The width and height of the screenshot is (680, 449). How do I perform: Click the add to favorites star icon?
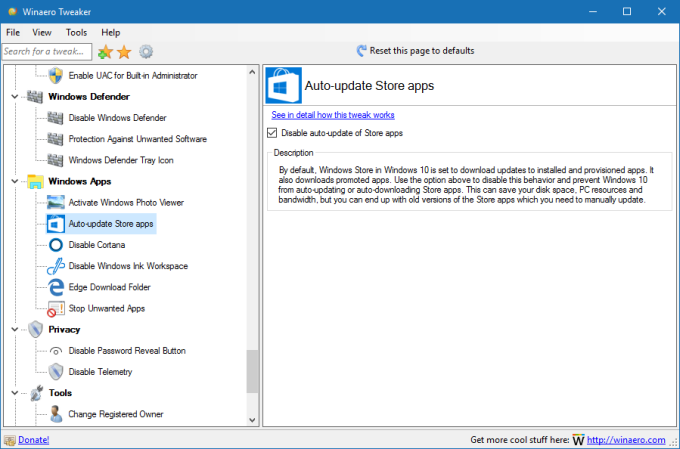point(105,51)
